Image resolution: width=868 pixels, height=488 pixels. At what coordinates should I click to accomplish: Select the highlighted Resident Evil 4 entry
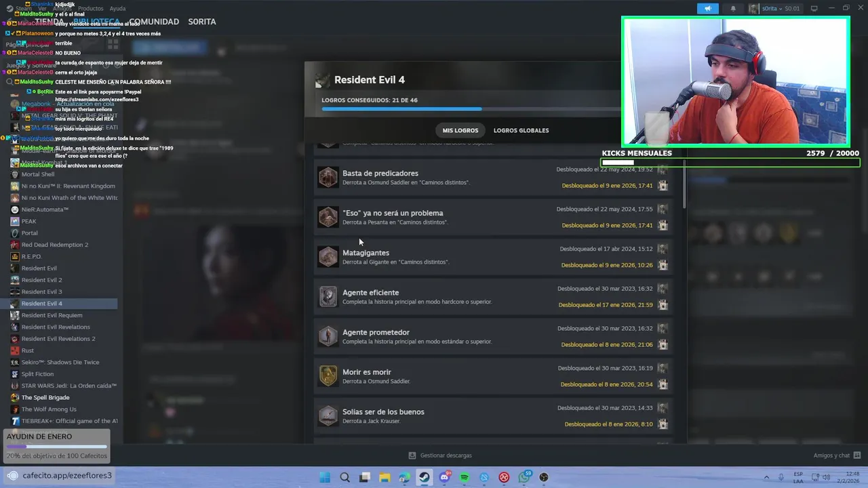59,304
